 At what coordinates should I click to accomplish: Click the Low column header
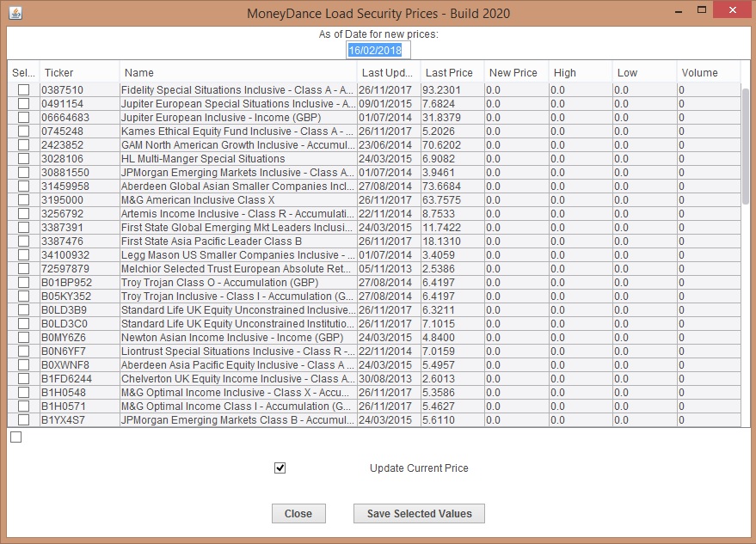pos(645,73)
